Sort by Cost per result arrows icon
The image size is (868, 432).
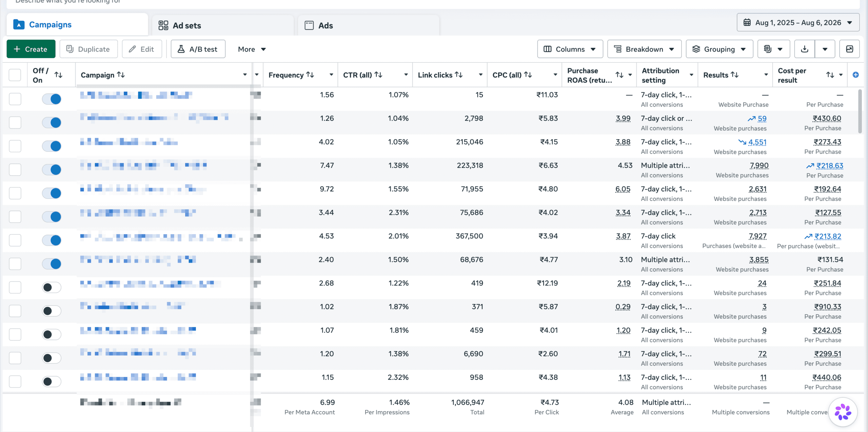pyautogui.click(x=830, y=75)
